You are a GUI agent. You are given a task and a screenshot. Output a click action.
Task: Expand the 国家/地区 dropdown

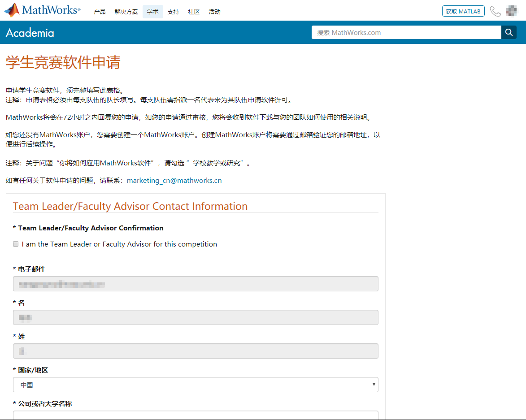pyautogui.click(x=196, y=385)
